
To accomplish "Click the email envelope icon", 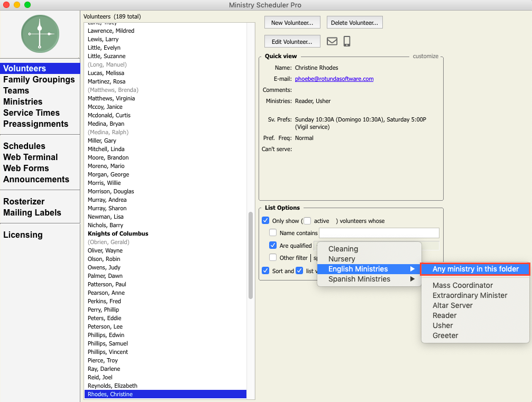I will pos(332,41).
